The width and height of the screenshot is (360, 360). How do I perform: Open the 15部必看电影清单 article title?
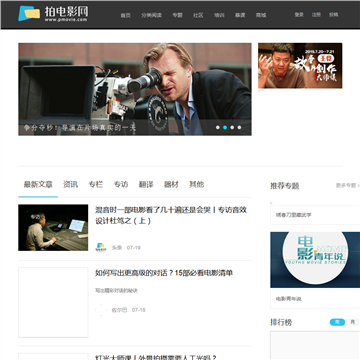pos(164,273)
